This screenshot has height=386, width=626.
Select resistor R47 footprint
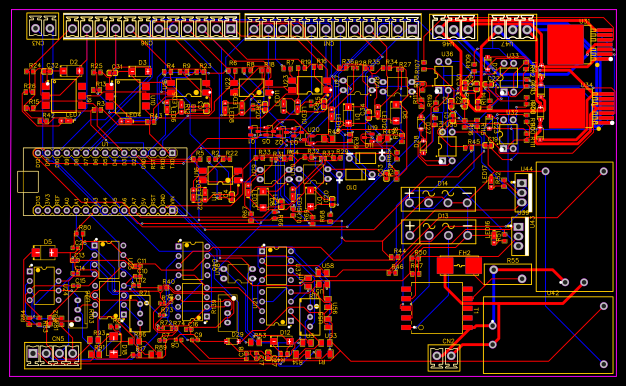pyautogui.click(x=415, y=274)
